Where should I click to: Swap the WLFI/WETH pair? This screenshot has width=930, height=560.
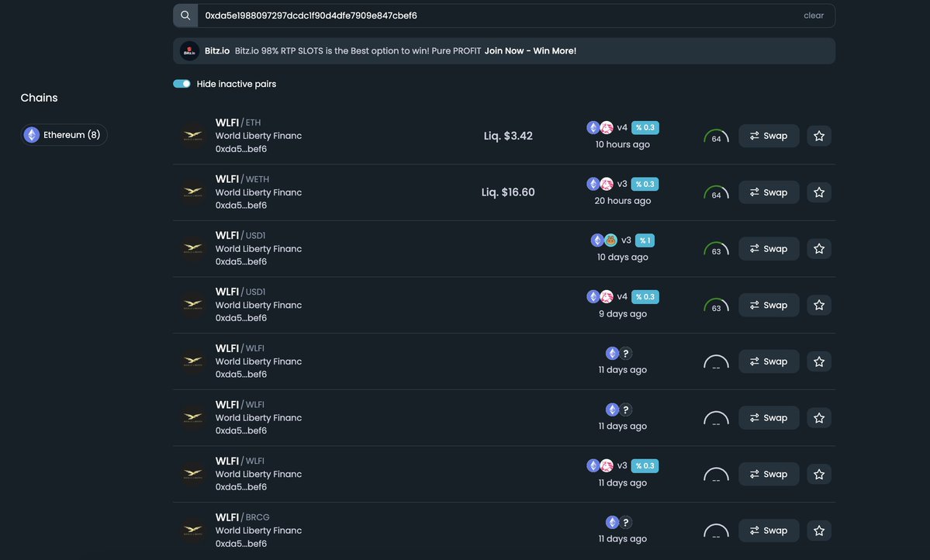(769, 192)
